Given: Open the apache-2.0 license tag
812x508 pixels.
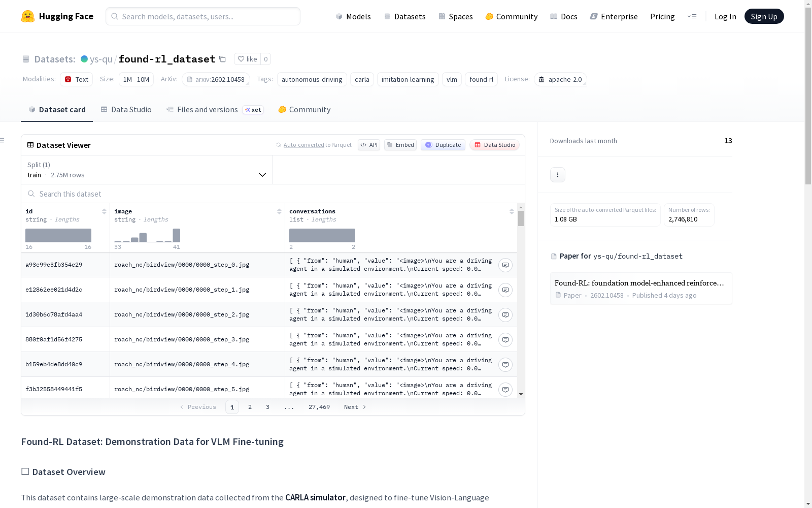Looking at the screenshot, I should (x=560, y=79).
